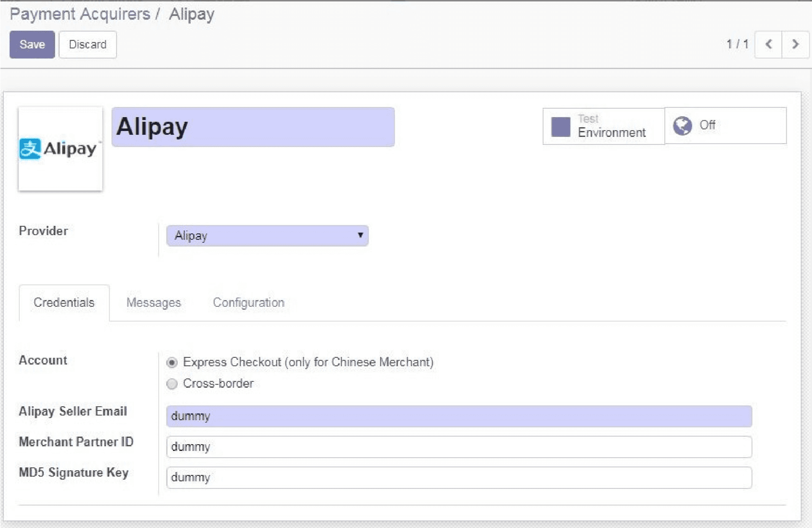This screenshot has width=812, height=528.
Task: Click the Merchant Partner ID field
Action: 459,447
